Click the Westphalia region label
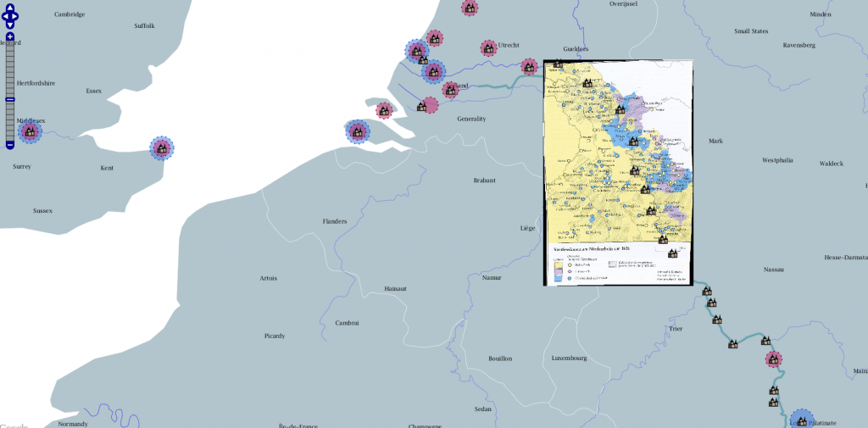This screenshot has width=868, height=428. click(777, 160)
